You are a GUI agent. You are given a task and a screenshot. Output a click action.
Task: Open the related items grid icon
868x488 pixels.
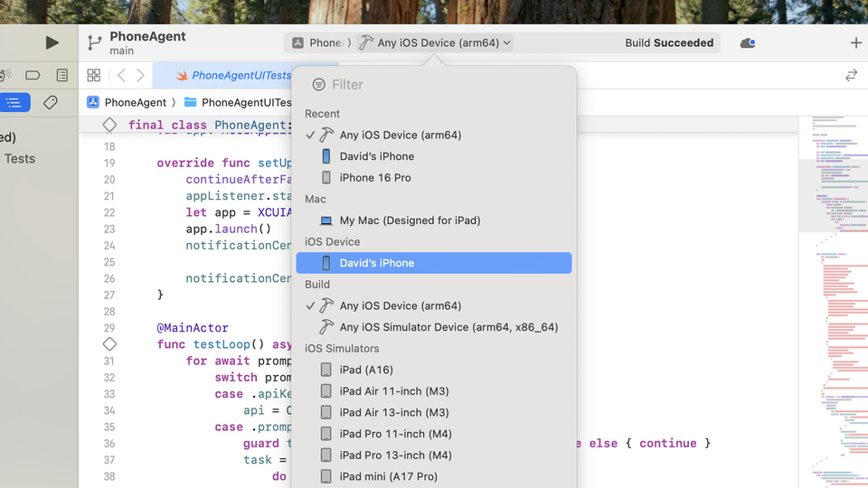[x=94, y=76]
